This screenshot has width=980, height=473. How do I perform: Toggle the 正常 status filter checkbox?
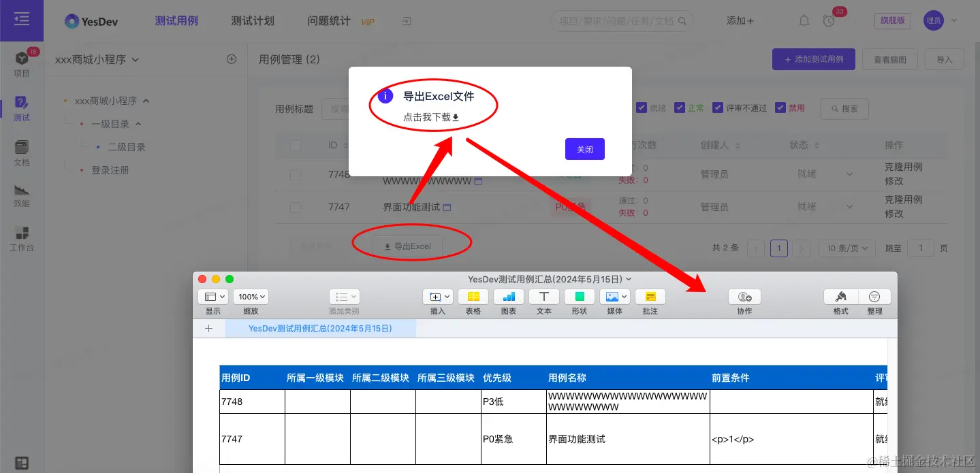point(680,108)
